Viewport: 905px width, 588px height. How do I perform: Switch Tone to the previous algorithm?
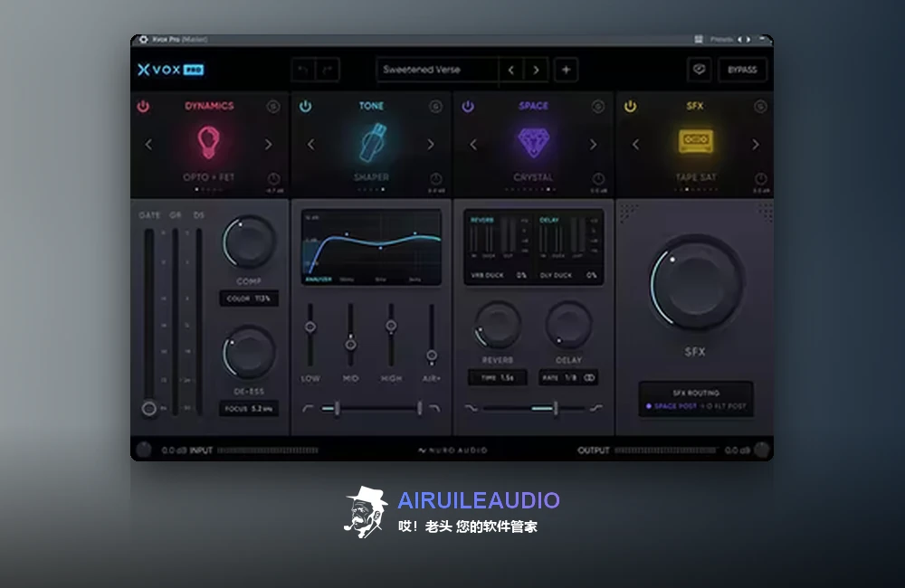(x=311, y=144)
